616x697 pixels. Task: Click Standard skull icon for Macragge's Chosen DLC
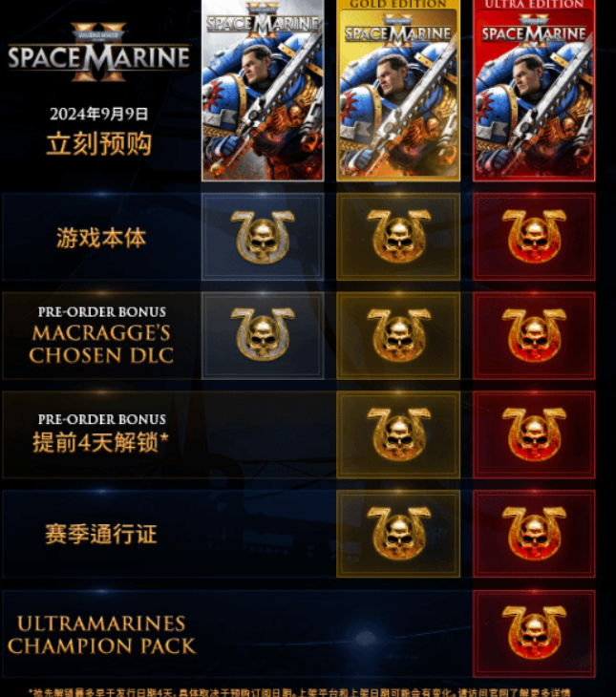click(263, 334)
